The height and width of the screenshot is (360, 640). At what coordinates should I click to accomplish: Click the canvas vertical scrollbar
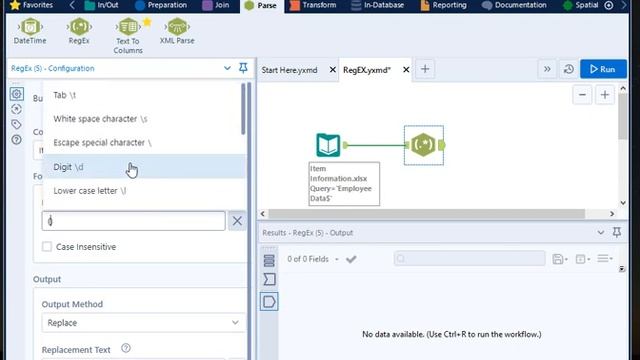tap(622, 116)
